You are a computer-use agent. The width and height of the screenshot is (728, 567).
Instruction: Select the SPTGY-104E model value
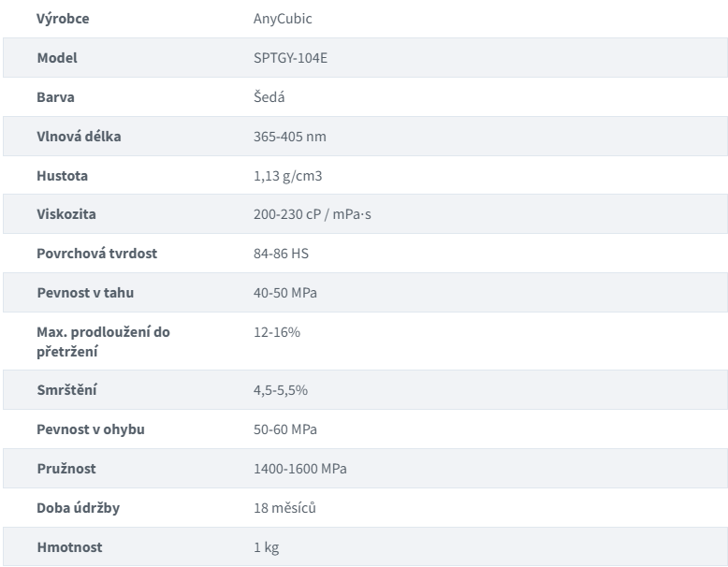point(290,58)
